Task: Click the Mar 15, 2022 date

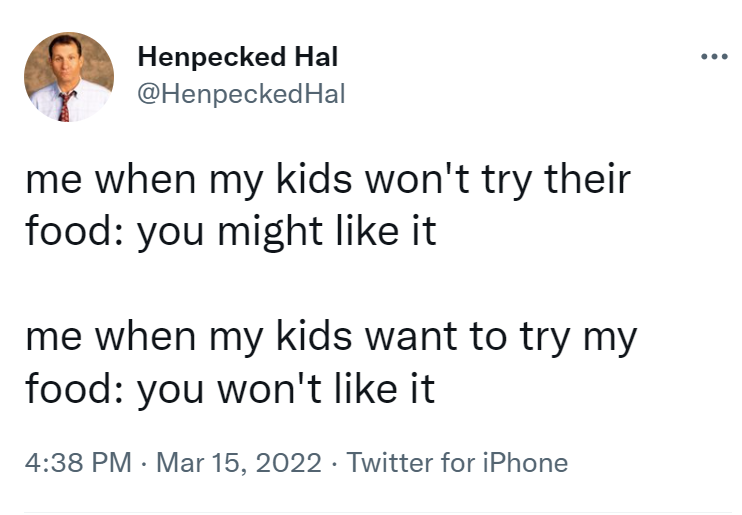Action: coord(238,462)
